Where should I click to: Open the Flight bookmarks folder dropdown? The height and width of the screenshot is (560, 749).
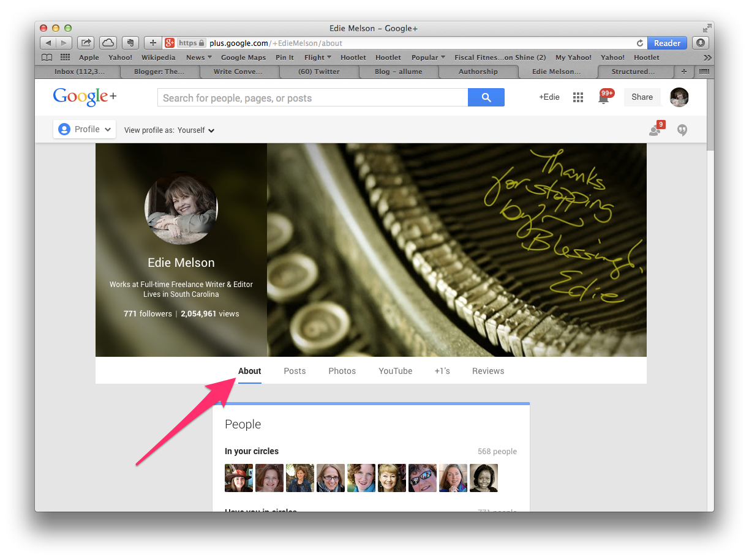317,58
